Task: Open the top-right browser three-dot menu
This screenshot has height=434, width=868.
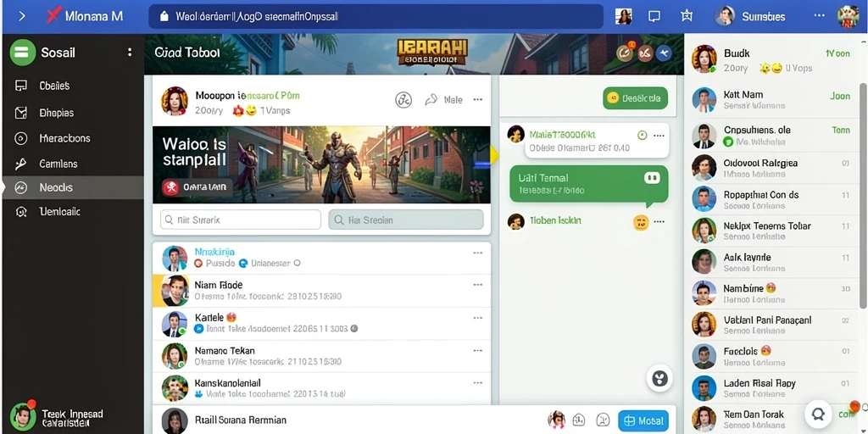Action: click(x=820, y=16)
